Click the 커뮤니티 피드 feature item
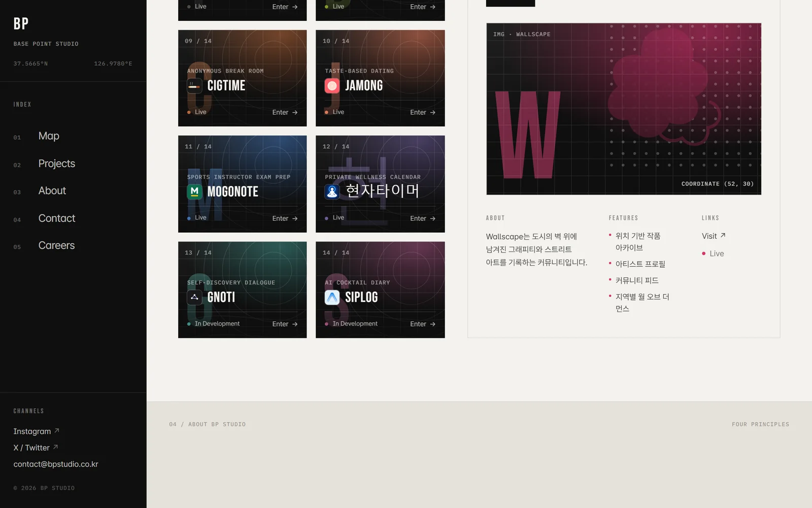The image size is (812, 508). pos(637,280)
